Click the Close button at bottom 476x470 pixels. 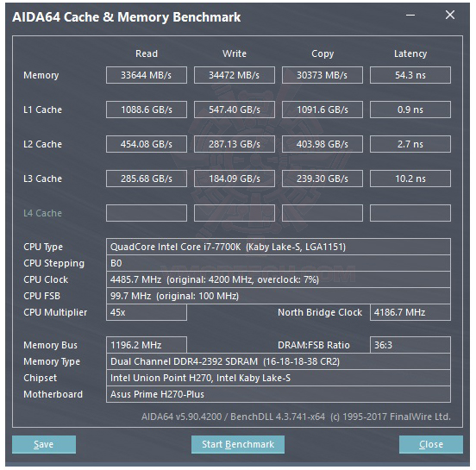point(431,444)
